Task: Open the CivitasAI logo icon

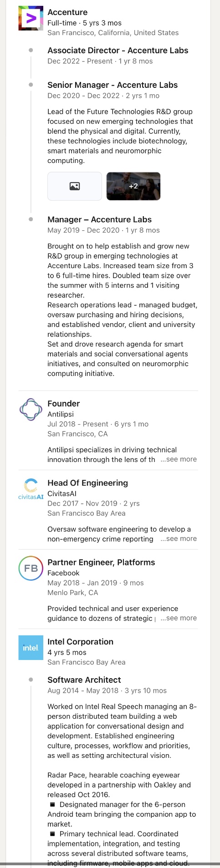Action: coord(31,489)
